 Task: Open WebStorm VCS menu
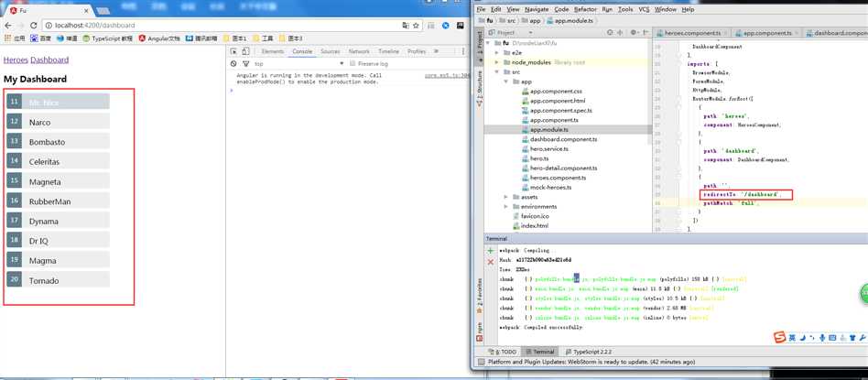[x=644, y=9]
